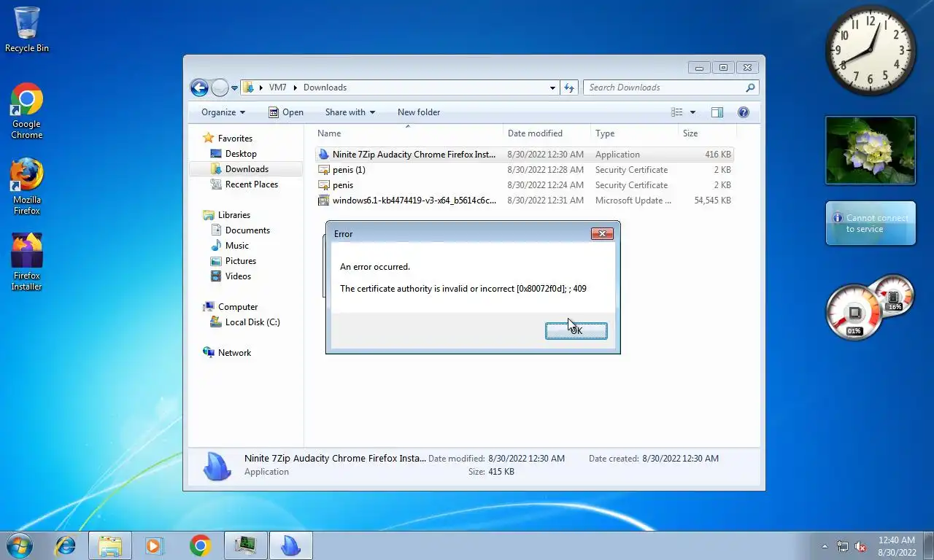Switch to Windows Explorer taskbar button
This screenshot has height=560, width=934.
[110, 545]
